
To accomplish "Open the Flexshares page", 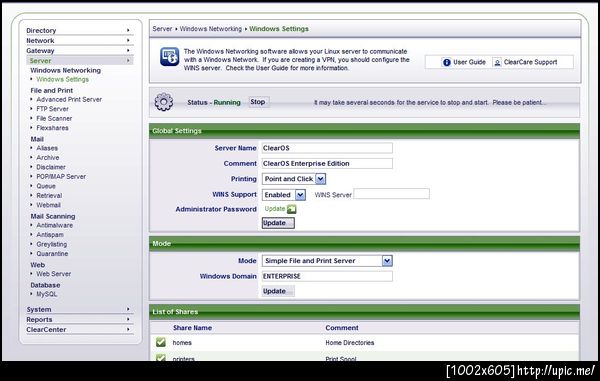I will (52, 128).
